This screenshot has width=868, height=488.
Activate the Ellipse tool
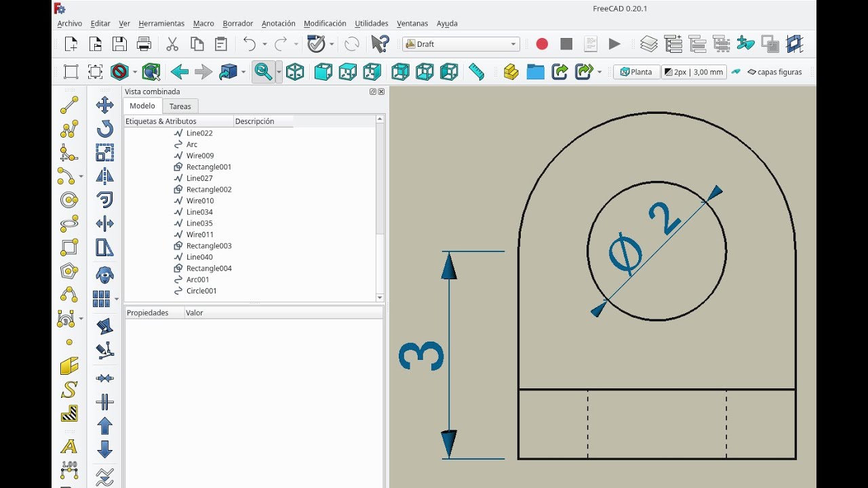69,224
